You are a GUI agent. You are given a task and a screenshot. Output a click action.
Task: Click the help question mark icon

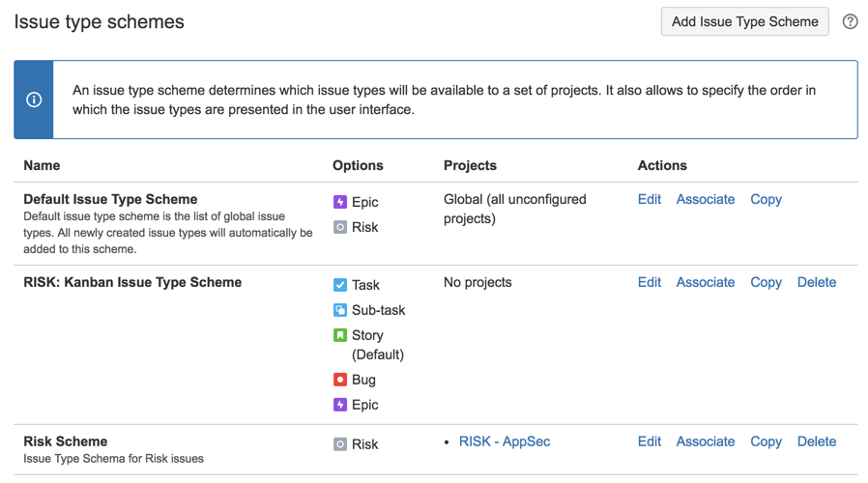850,22
